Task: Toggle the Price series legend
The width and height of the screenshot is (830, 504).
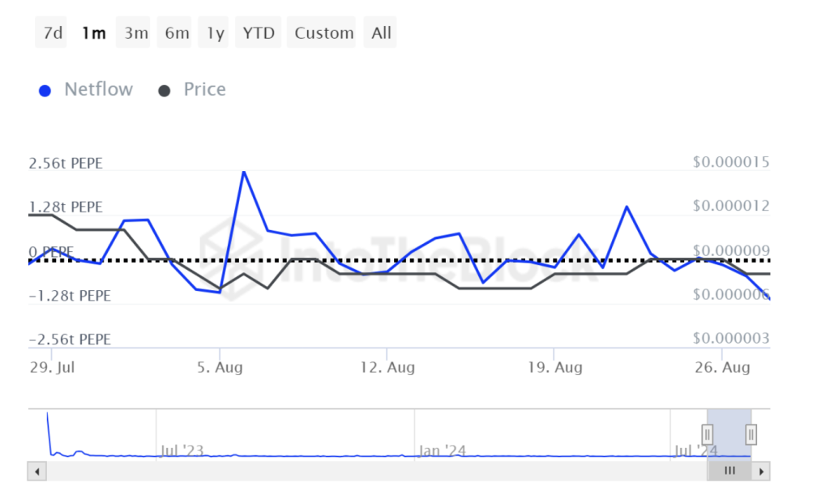Action: (x=204, y=90)
